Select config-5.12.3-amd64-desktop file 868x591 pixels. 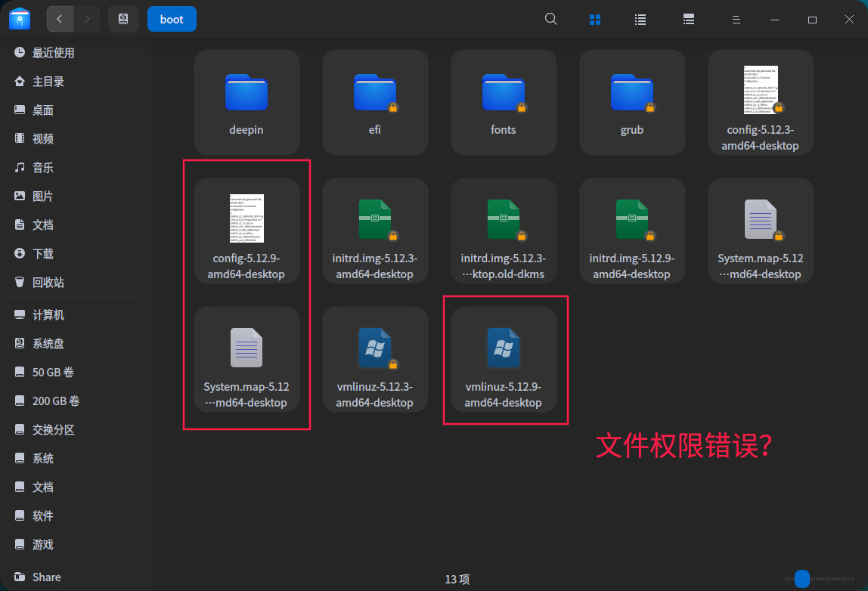(760, 102)
